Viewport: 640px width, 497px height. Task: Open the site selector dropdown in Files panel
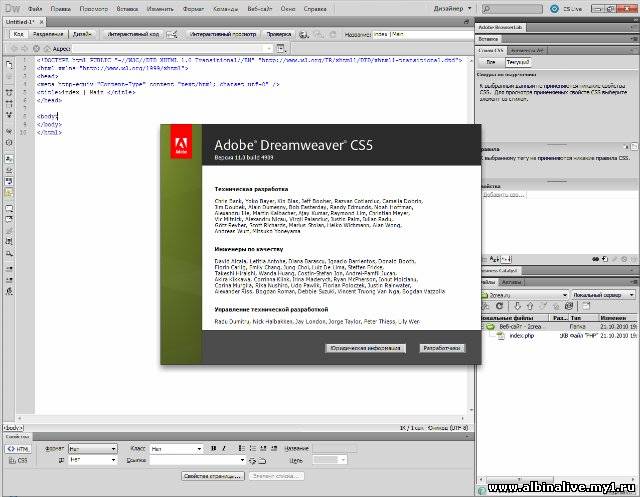tap(525, 295)
